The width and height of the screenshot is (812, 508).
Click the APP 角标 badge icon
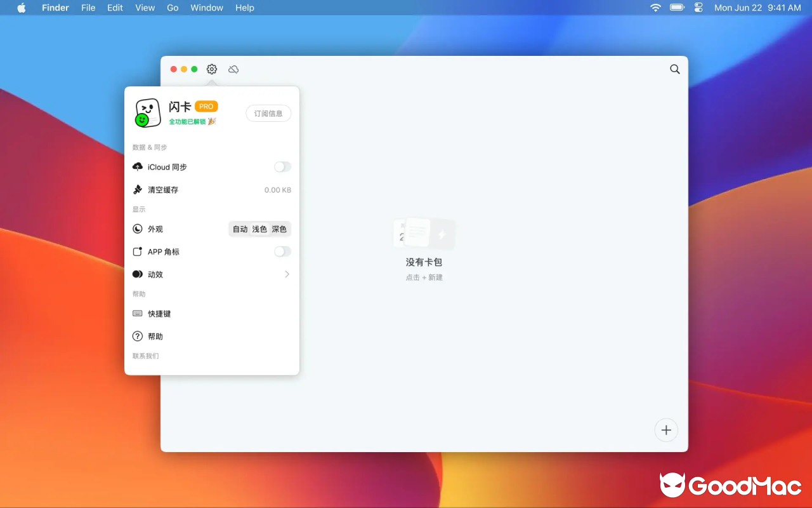pyautogui.click(x=138, y=251)
